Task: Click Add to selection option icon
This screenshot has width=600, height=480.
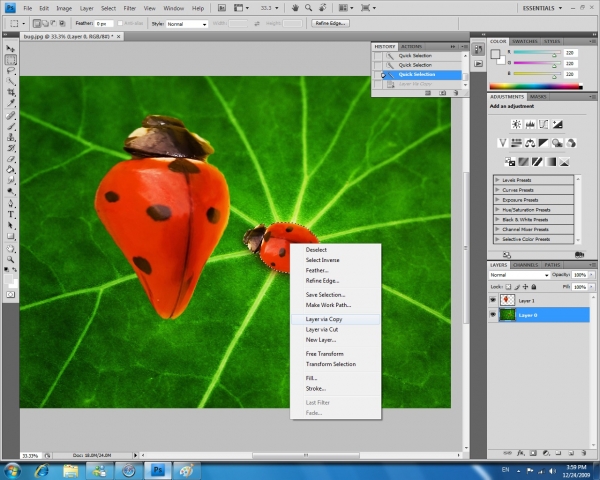Action: tap(46, 24)
